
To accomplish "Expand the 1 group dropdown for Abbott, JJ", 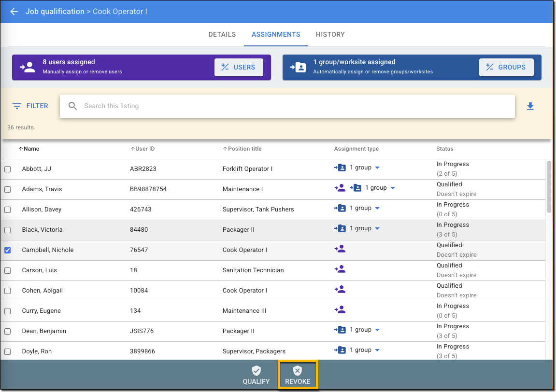I will pyautogui.click(x=377, y=168).
